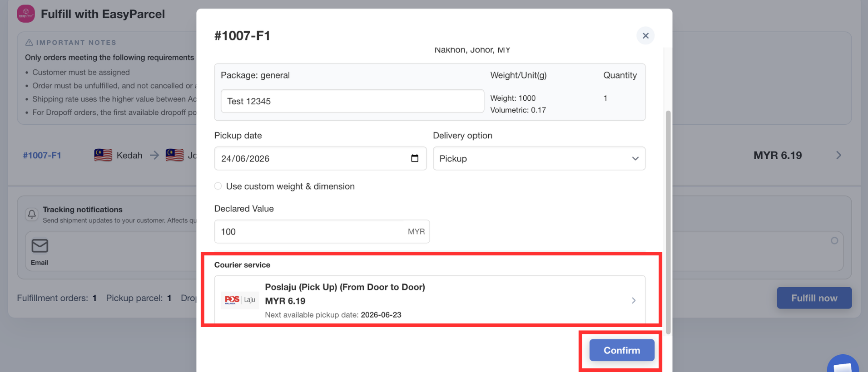This screenshot has width=868, height=372.
Task: Edit the Declared Value field
Action: (322, 231)
